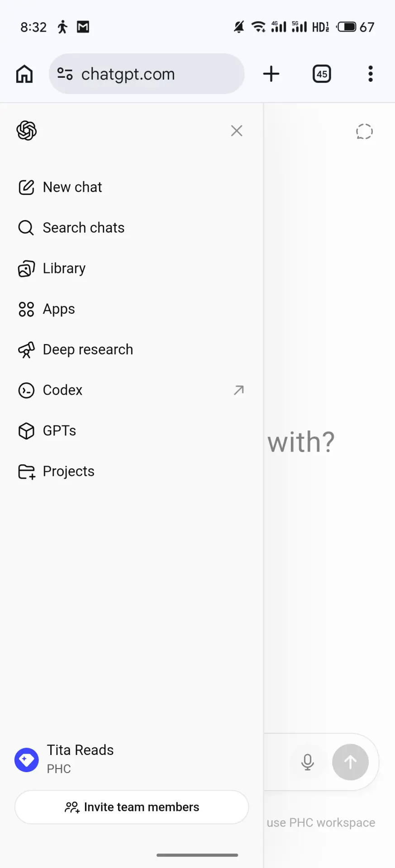This screenshot has width=395, height=868.
Task: Toggle temporary chat dashed bubble icon
Action: (x=364, y=132)
